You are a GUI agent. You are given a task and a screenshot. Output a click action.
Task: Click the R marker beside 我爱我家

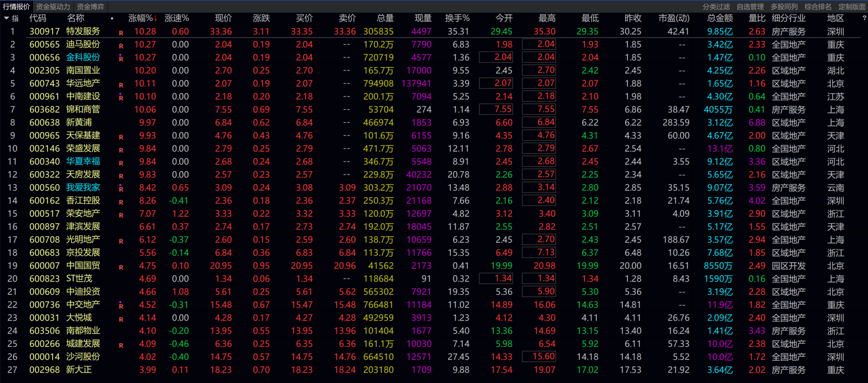(x=121, y=189)
